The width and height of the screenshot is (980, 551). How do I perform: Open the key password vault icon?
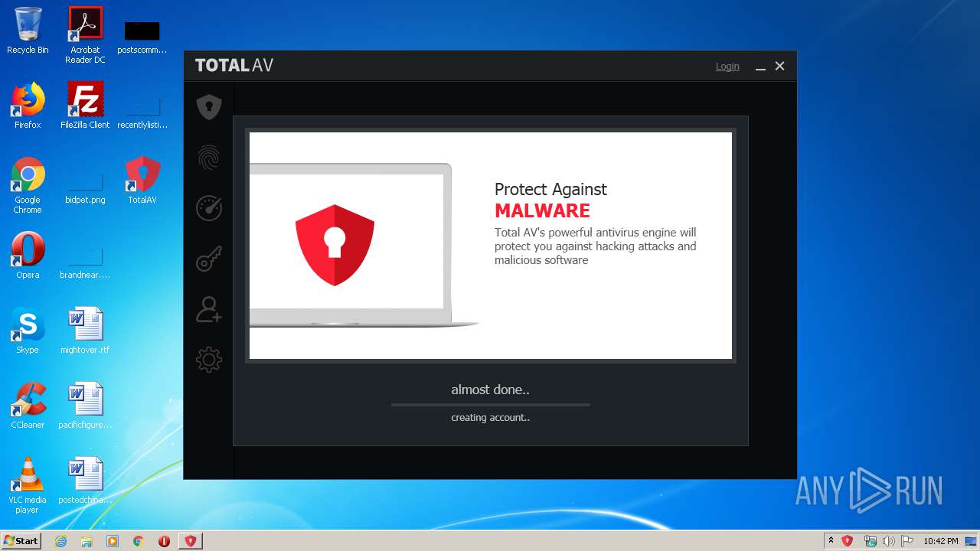[x=209, y=259]
